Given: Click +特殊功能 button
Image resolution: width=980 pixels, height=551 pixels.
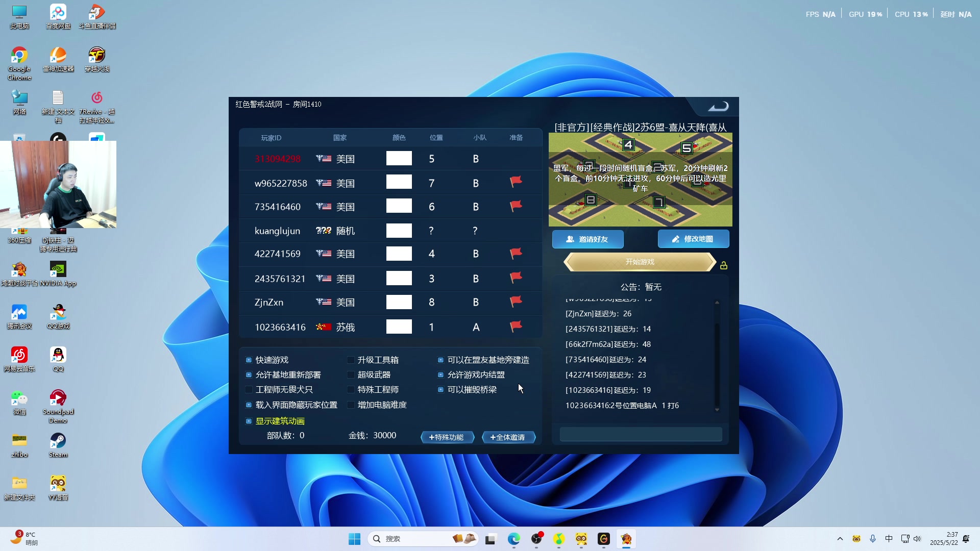Looking at the screenshot, I should pos(447,437).
